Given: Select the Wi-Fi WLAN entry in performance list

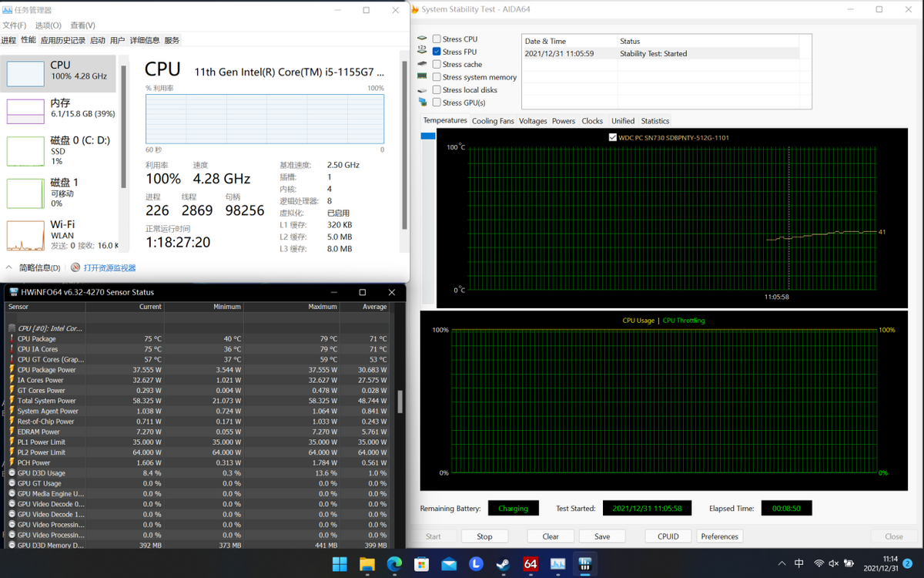Looking at the screenshot, I should (59, 235).
